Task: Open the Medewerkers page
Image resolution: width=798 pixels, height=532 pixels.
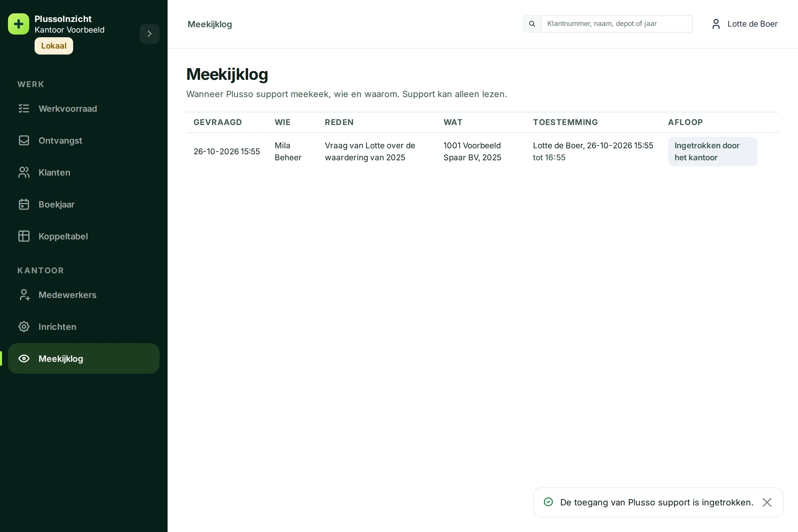Action: click(84, 295)
